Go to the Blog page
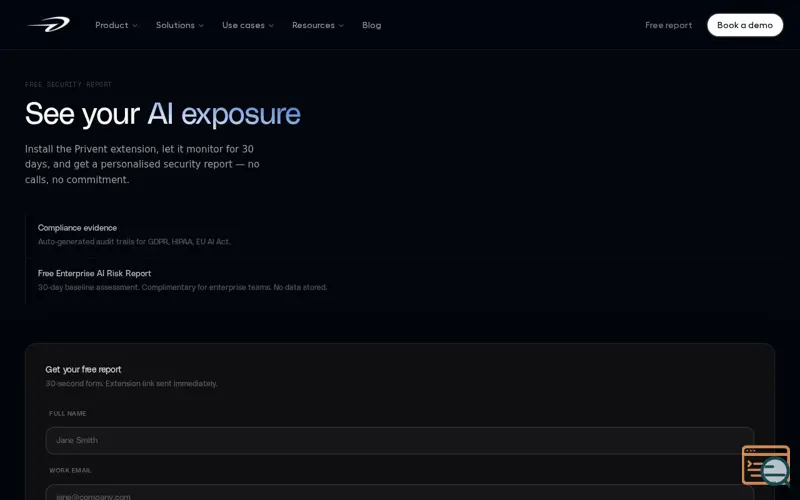Viewport: 800px width, 500px height. pos(371,25)
